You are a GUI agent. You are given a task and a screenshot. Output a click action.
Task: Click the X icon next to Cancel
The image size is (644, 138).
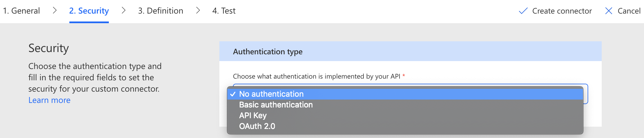click(x=609, y=11)
